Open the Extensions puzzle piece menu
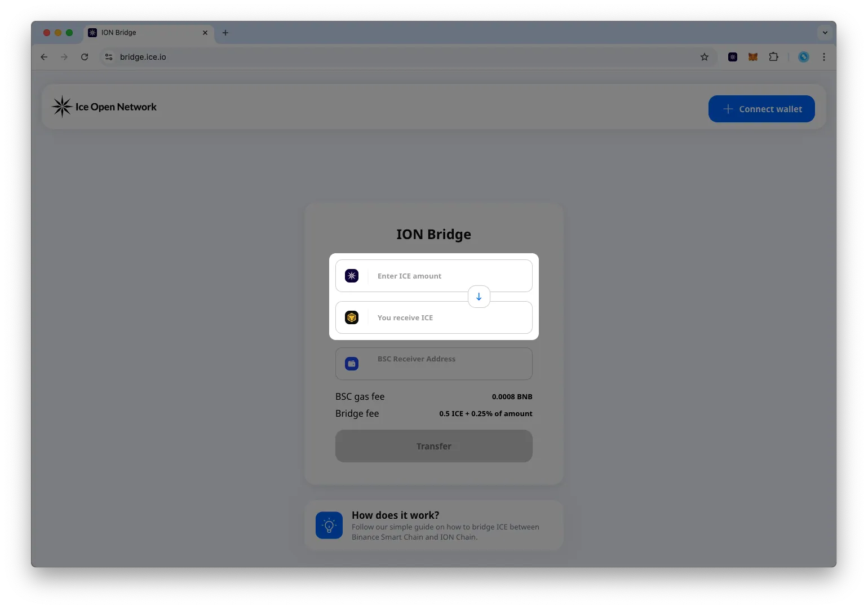 [x=773, y=57]
